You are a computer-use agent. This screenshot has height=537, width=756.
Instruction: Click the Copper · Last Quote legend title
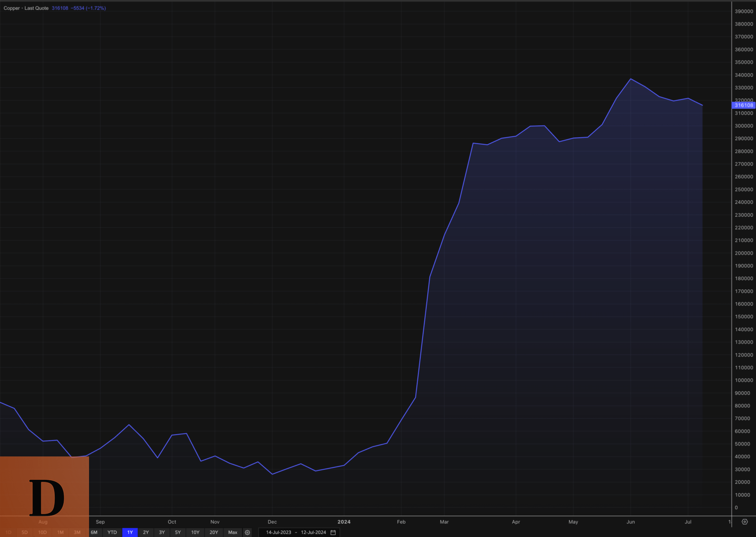[26, 8]
